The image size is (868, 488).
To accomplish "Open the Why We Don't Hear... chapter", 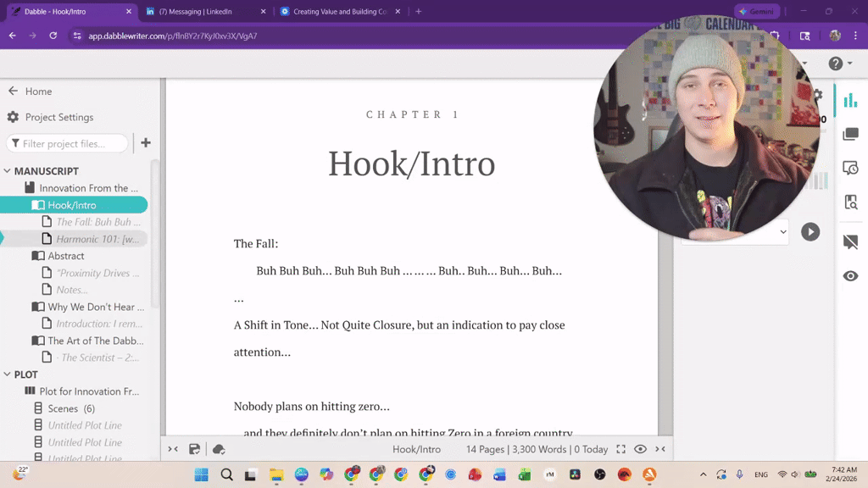I will [x=88, y=307].
